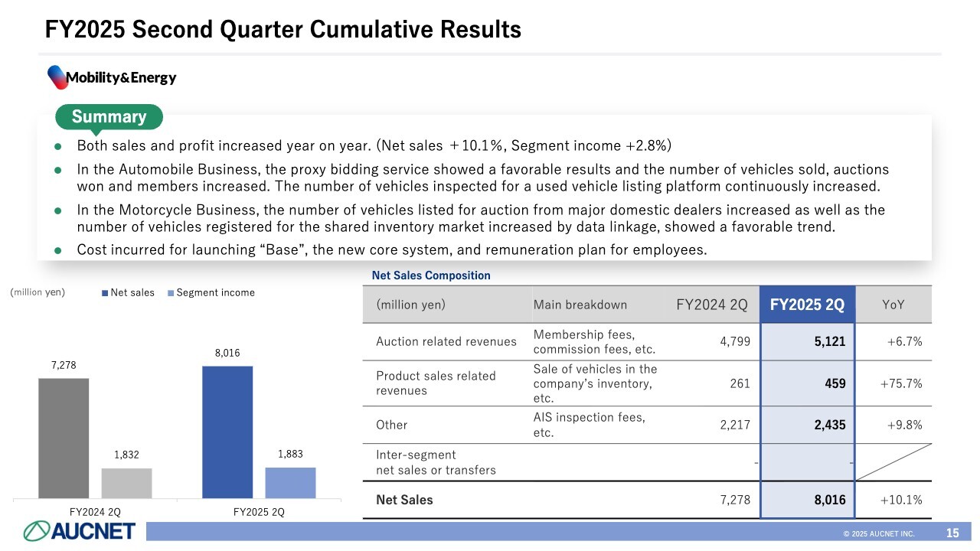Viewport: 980px width, 551px height.
Task: Click the FY2025 2Q segment income bar
Action: [290, 482]
